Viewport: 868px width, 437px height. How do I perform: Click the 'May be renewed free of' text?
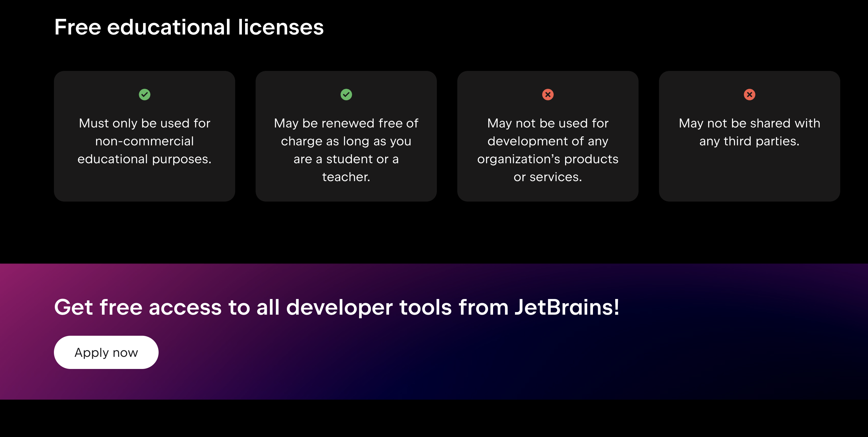click(346, 123)
